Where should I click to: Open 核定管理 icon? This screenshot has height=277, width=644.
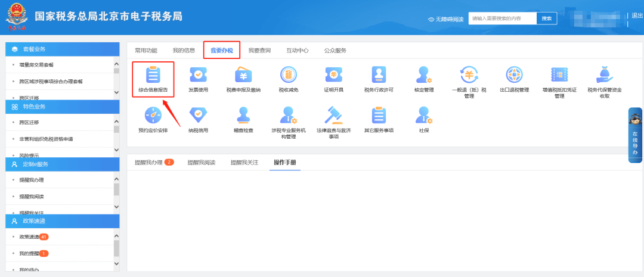coord(424,74)
